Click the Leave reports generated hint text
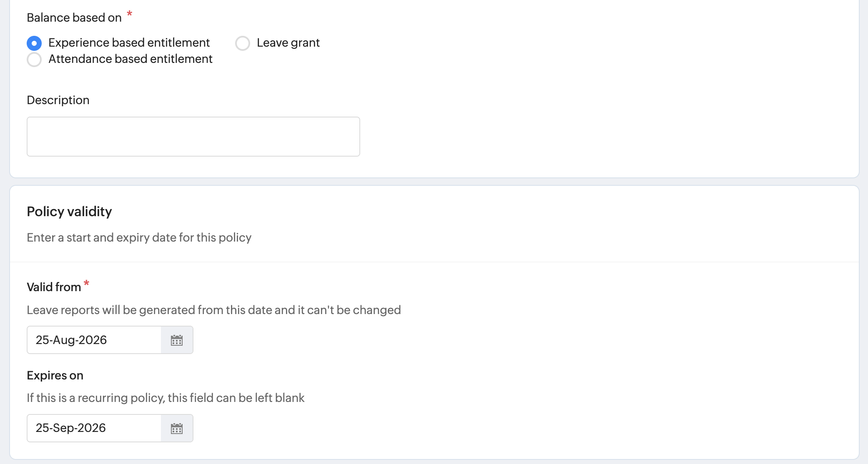This screenshot has height=464, width=868. (x=214, y=310)
